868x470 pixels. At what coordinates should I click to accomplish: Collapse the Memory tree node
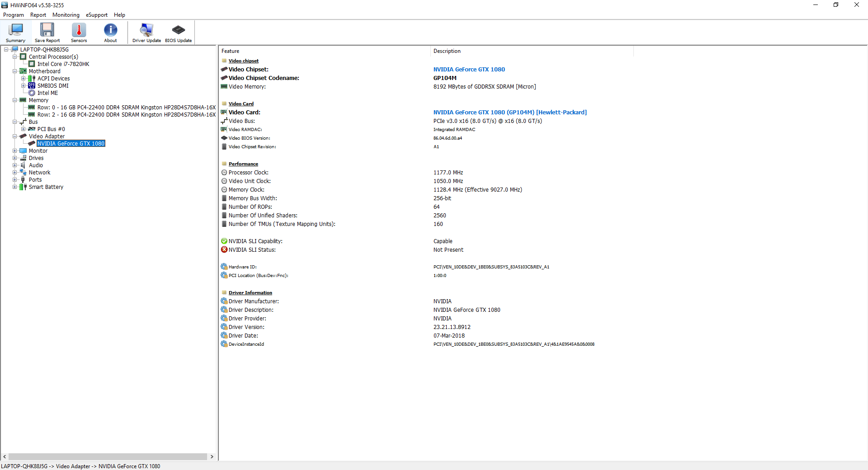pos(14,100)
